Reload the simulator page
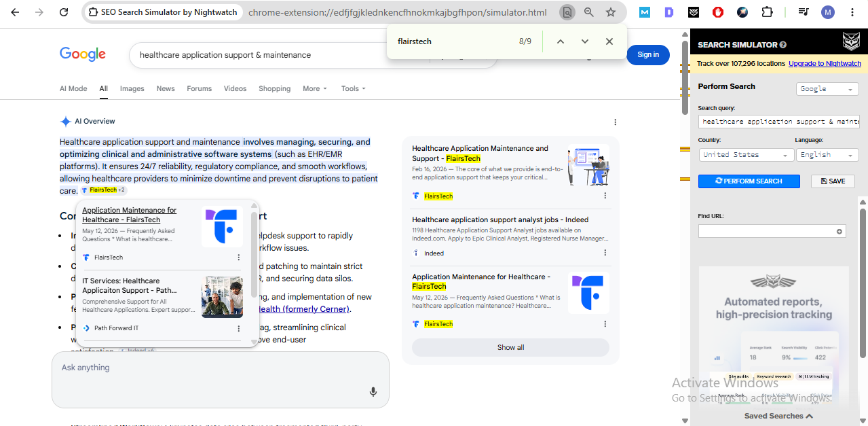 pos(64,12)
